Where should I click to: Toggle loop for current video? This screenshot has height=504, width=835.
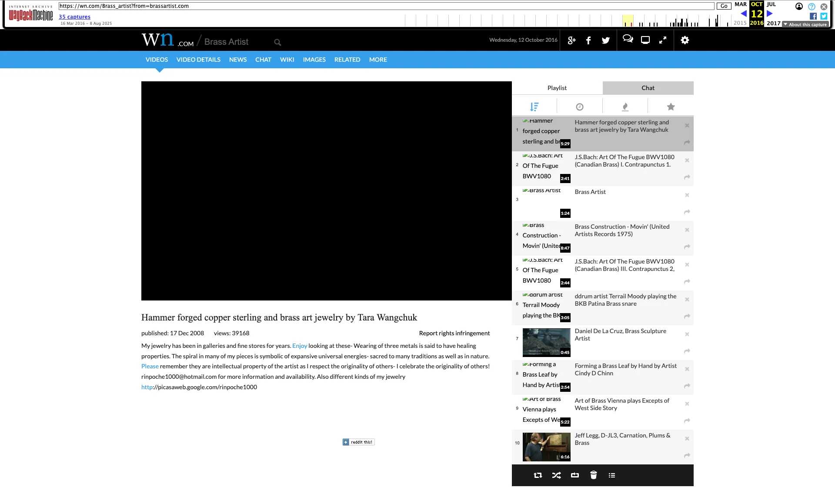point(575,475)
